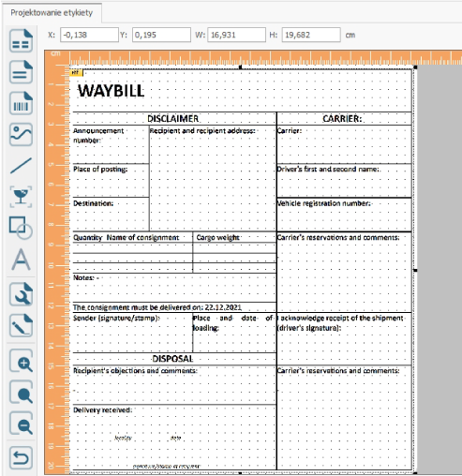The height and width of the screenshot is (476, 462).
Task: Click the Y position input field
Action: [x=161, y=35]
